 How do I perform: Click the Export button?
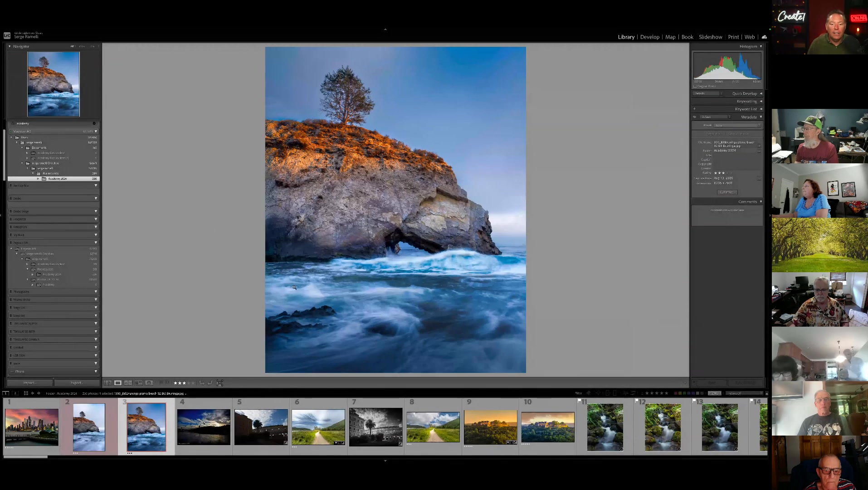(x=76, y=383)
